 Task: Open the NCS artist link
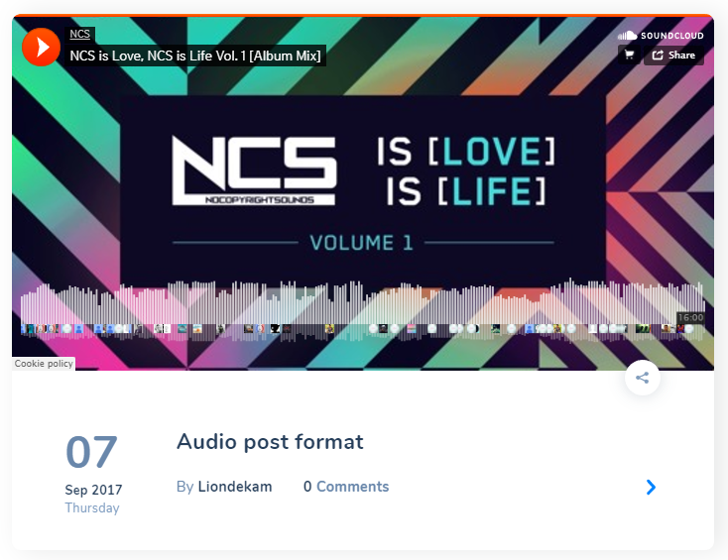tap(80, 34)
